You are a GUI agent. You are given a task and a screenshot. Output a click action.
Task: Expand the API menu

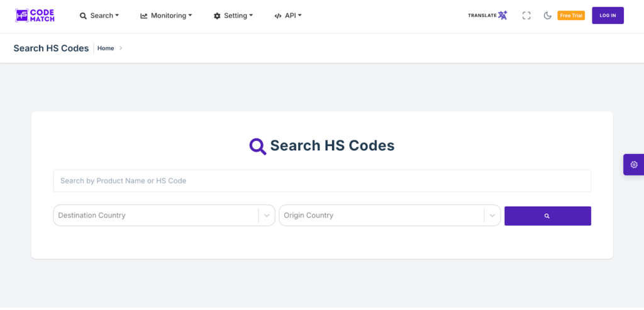point(288,16)
